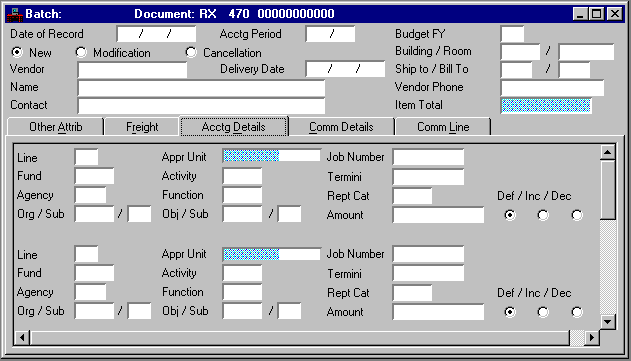Focus the second Termini field

click(x=428, y=274)
